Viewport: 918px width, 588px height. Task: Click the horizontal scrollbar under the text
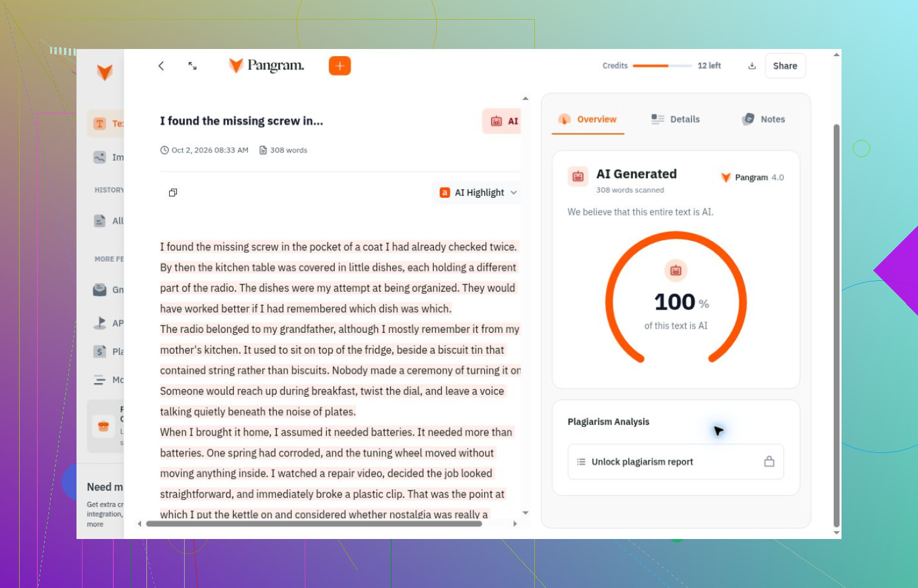pyautogui.click(x=314, y=524)
